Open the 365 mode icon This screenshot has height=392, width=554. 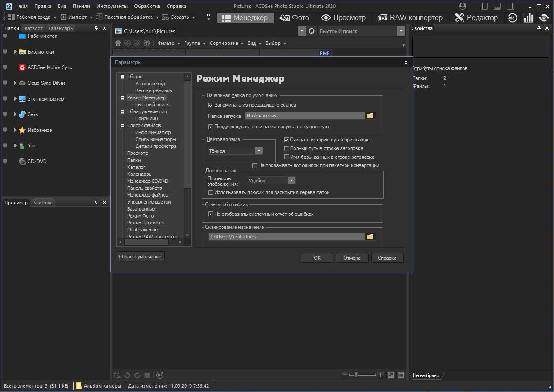(x=512, y=17)
